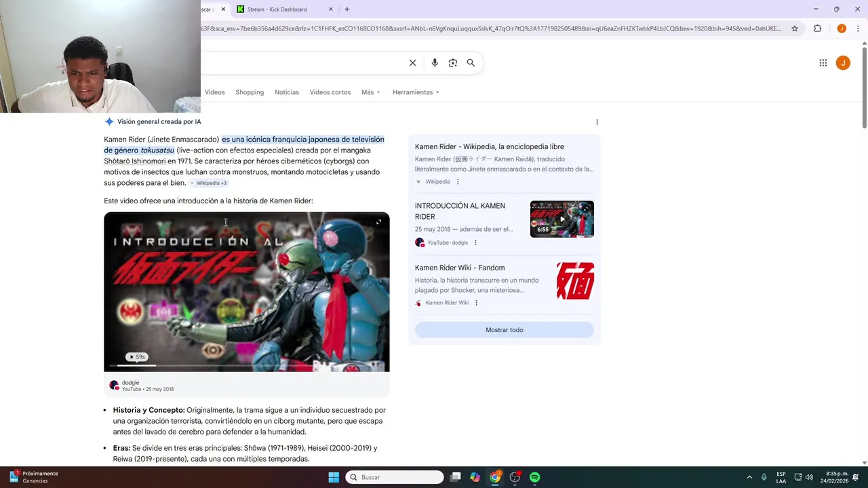
Task: Click the Windows taskbar Buscar box
Action: 395,477
